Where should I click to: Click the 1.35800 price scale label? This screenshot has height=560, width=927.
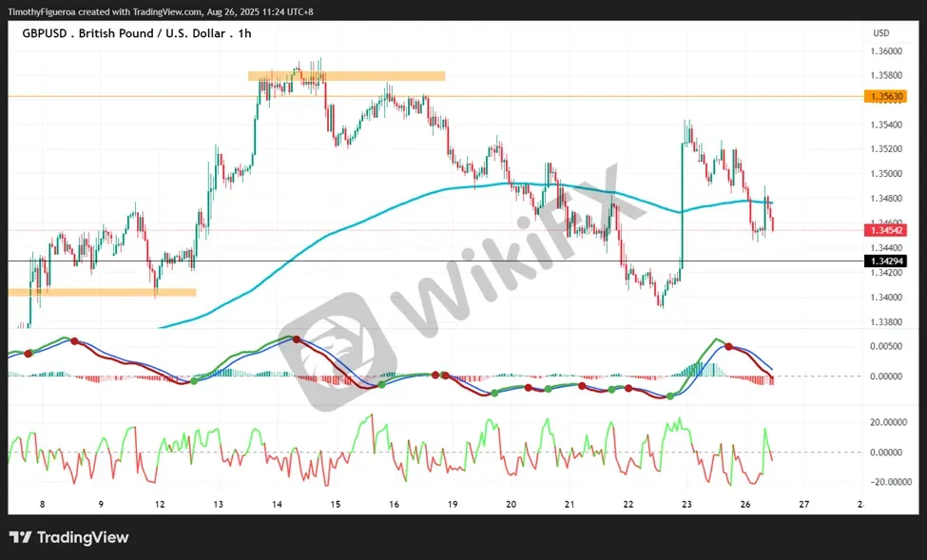pyautogui.click(x=886, y=76)
